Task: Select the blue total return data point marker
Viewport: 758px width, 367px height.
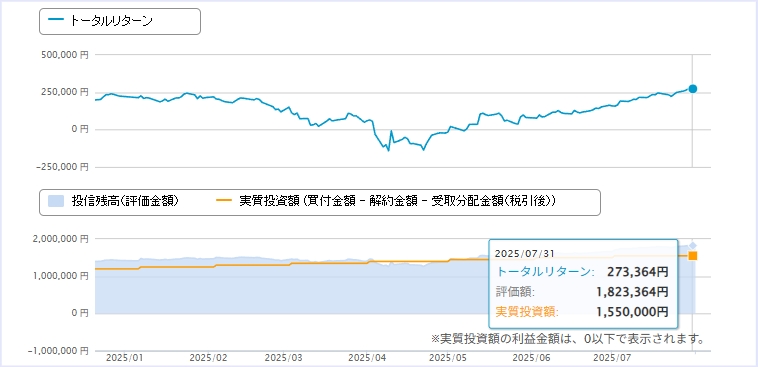Action: (x=693, y=88)
